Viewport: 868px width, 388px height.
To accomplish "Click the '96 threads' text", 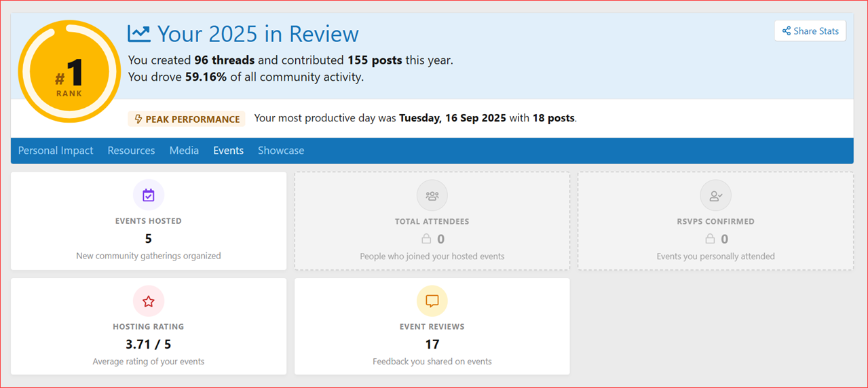I will pyautogui.click(x=225, y=60).
